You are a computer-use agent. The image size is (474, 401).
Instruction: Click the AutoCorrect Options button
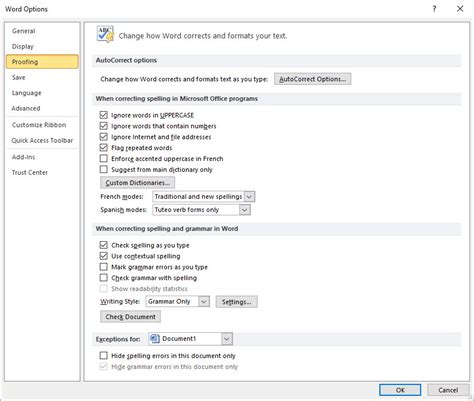coord(312,79)
